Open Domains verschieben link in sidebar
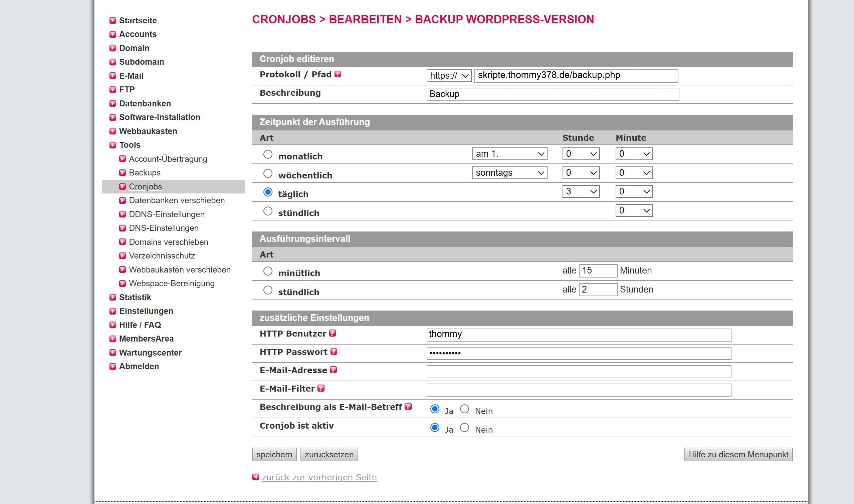The height and width of the screenshot is (504, 854). click(169, 242)
